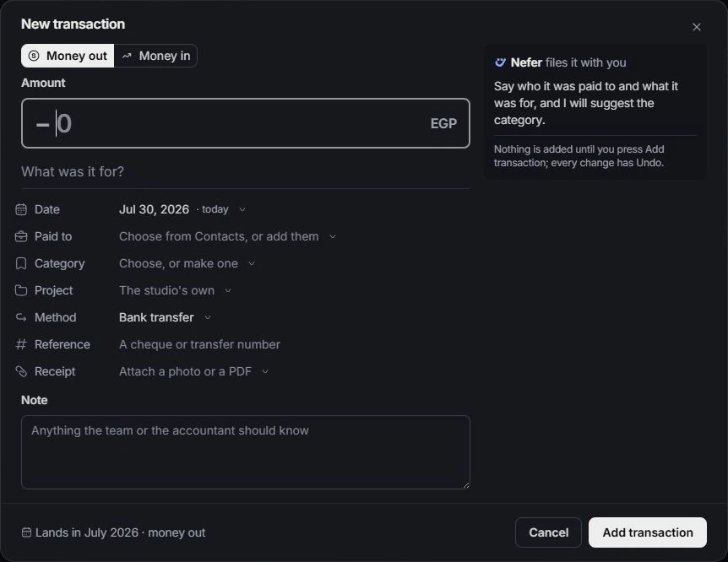The width and height of the screenshot is (728, 562).
Task: Focus the Amount input field
Action: (245, 123)
